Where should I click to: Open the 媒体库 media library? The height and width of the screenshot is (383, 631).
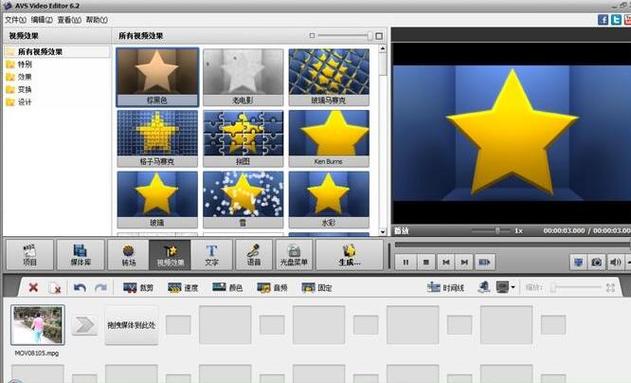point(80,255)
